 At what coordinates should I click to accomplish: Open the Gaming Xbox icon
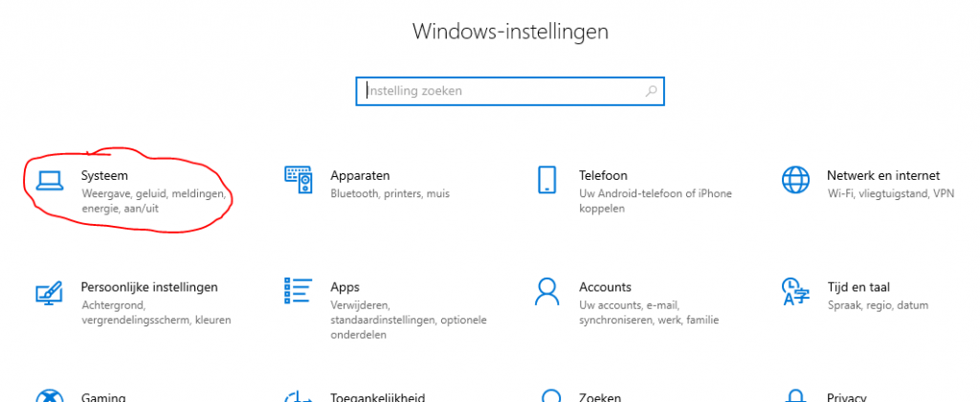[x=50, y=396]
